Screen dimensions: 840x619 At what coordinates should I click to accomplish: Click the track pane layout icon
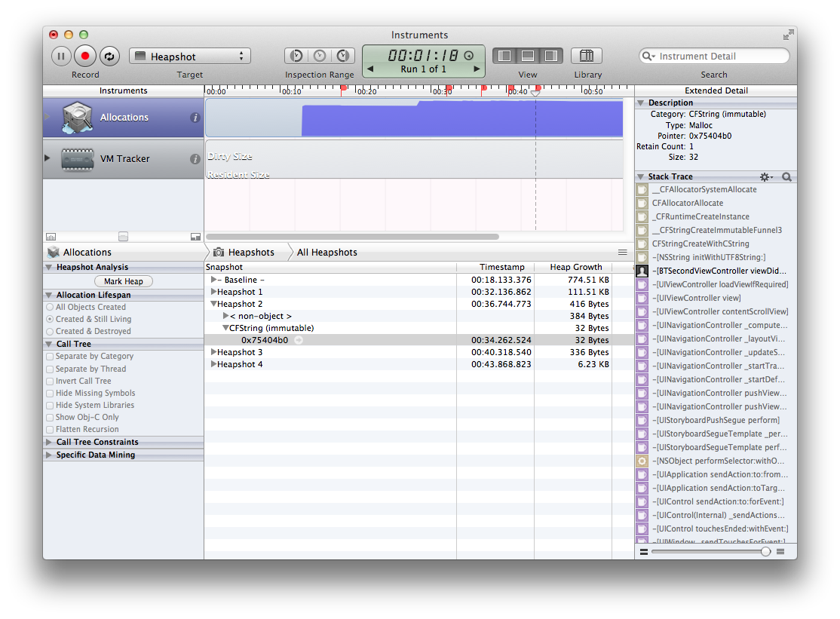195,237
